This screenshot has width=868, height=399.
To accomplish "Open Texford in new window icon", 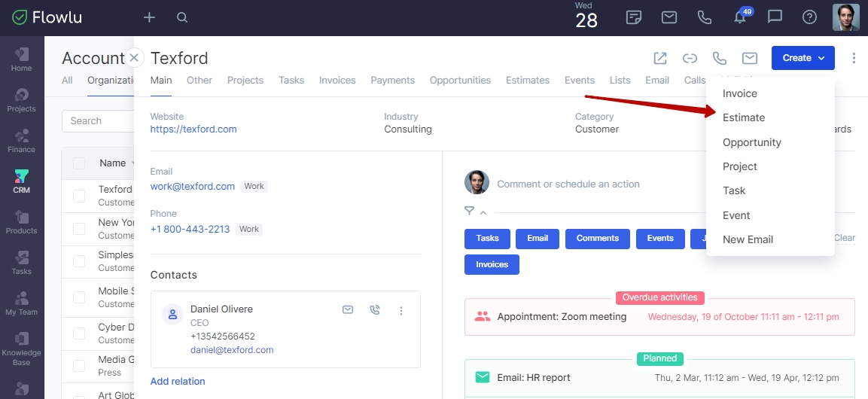I will tap(660, 58).
